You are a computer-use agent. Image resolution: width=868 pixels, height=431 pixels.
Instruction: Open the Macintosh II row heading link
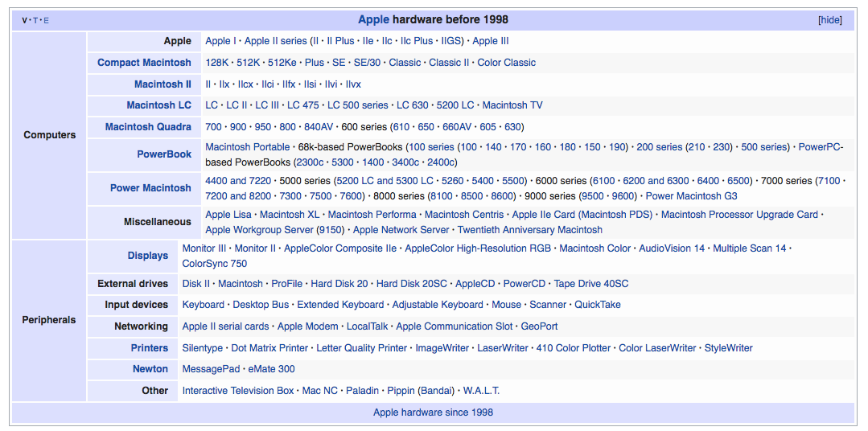click(162, 84)
